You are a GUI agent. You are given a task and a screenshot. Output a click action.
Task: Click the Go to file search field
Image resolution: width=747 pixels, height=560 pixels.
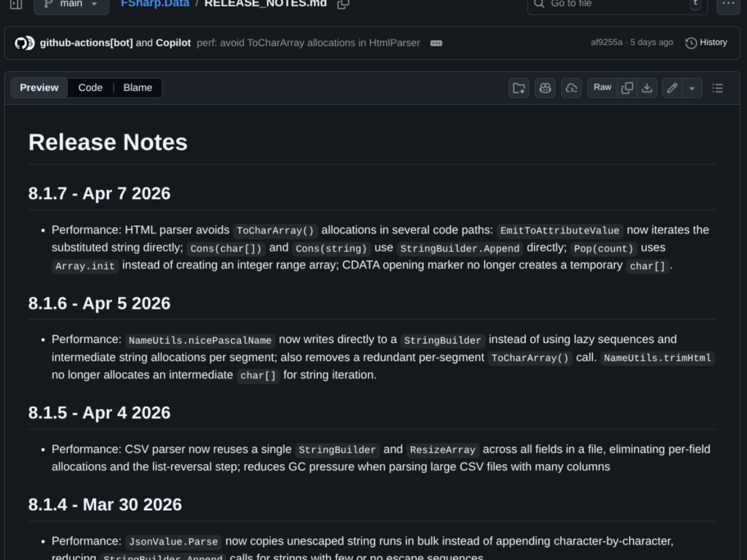(617, 4)
